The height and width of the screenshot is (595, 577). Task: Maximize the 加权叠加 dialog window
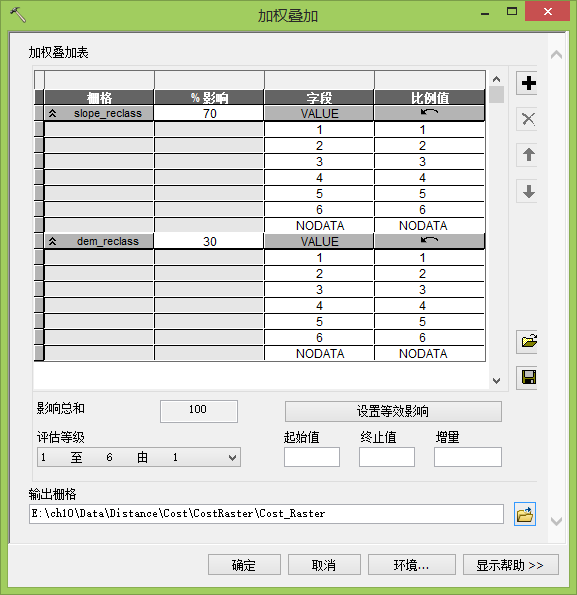(x=512, y=11)
